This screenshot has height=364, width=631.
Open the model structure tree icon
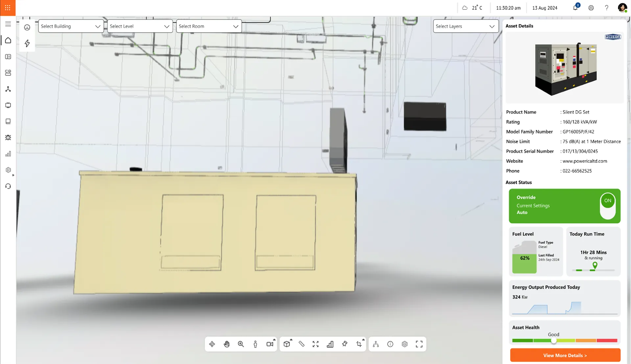click(376, 344)
